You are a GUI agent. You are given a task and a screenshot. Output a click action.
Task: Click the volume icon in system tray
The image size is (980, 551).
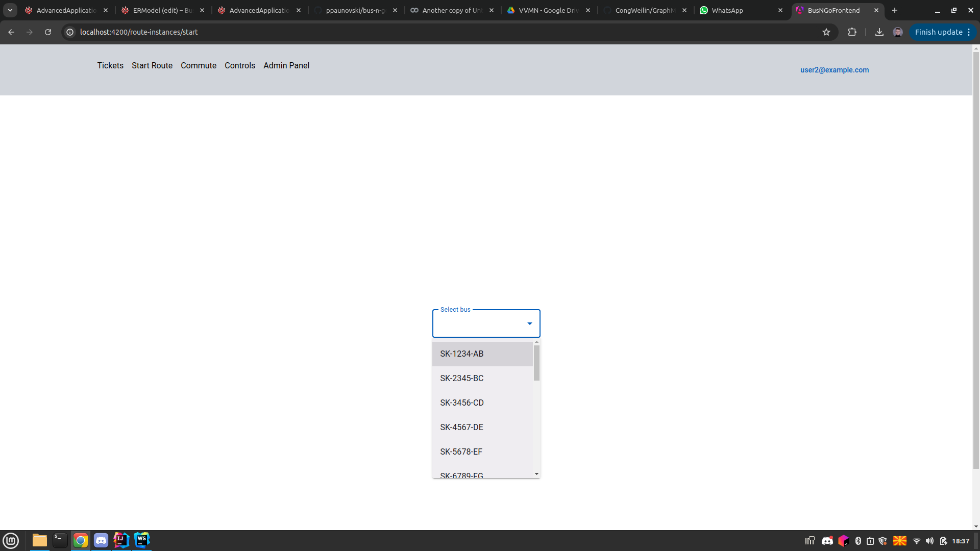pyautogui.click(x=929, y=541)
